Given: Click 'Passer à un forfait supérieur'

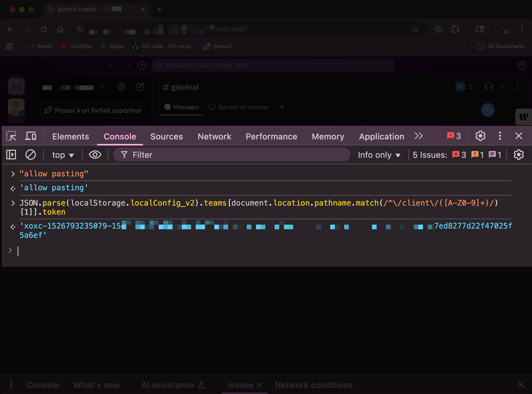Looking at the screenshot, I should pyautogui.click(x=93, y=110).
